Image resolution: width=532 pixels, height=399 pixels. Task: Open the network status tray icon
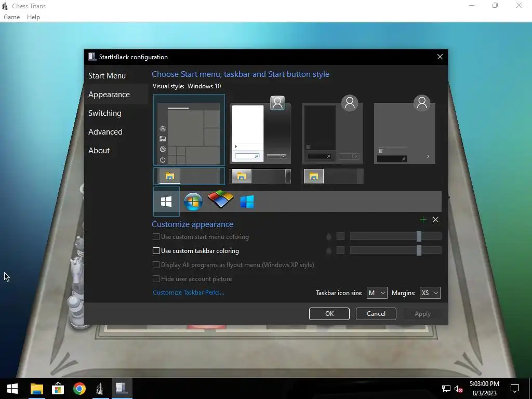pos(446,389)
